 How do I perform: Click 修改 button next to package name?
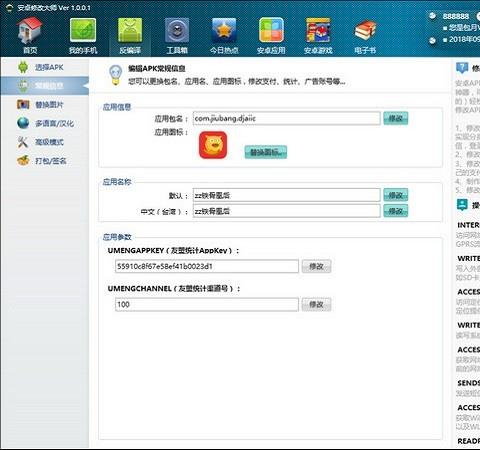point(396,118)
